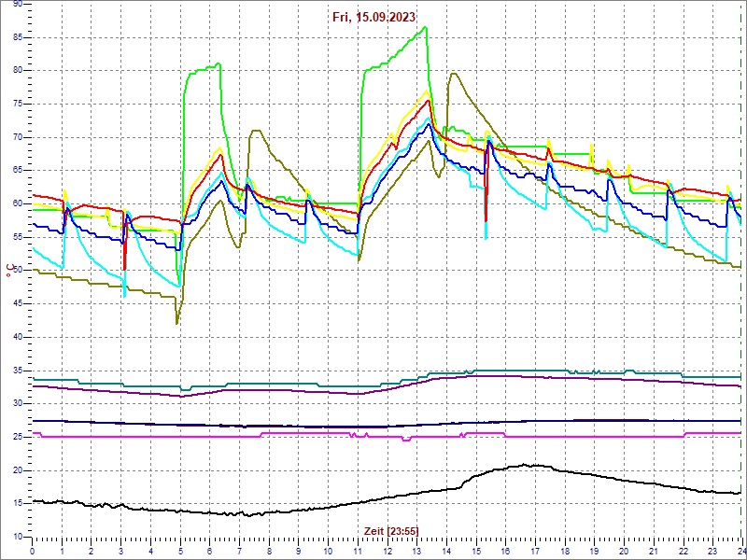This screenshot has width=747, height=560.
Task: Click the °C unit label on the vertical axis
Action: coord(9,271)
